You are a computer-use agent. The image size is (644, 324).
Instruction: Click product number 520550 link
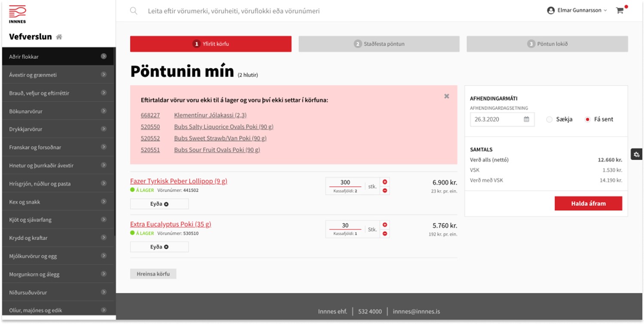pos(150,127)
